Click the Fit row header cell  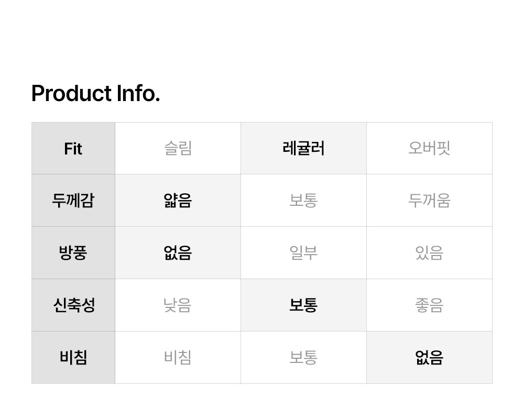(73, 149)
